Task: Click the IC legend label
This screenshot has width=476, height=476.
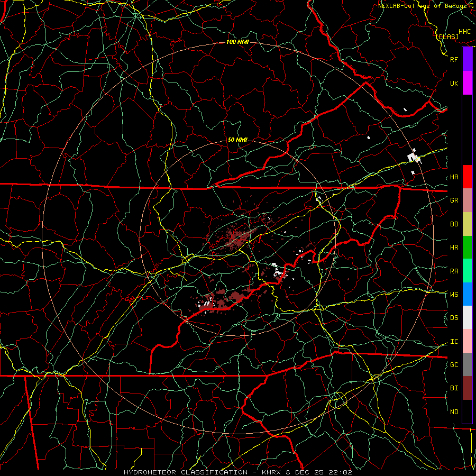Action: click(x=454, y=341)
